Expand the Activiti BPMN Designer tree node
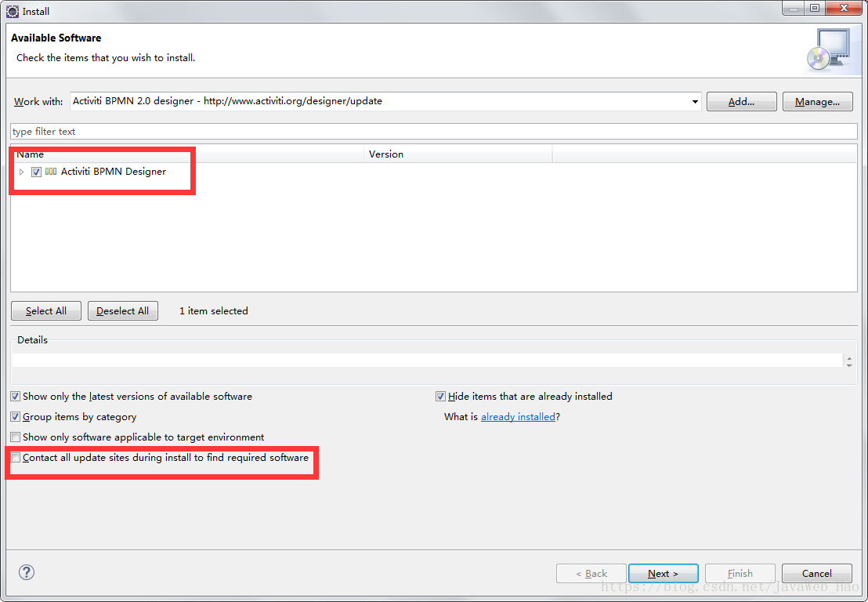The image size is (868, 602). click(x=22, y=172)
